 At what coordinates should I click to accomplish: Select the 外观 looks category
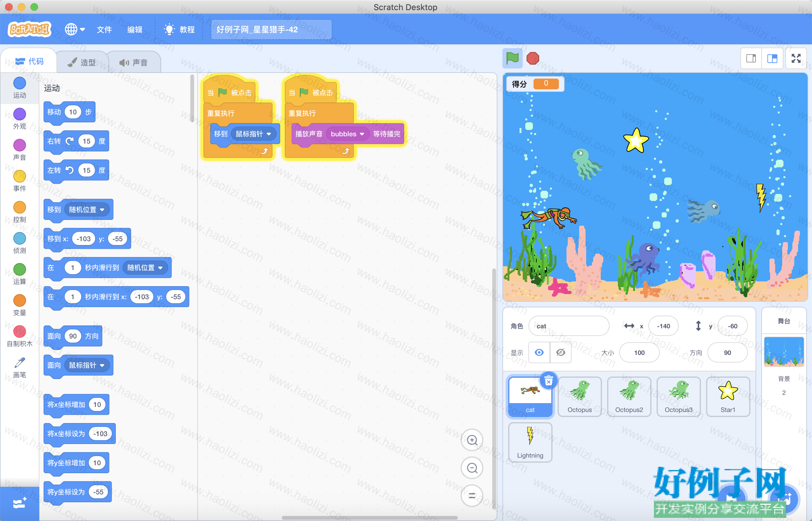(20, 119)
